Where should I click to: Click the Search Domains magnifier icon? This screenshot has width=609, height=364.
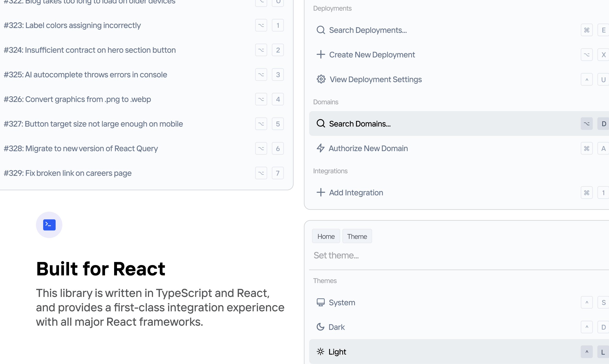[x=321, y=123]
